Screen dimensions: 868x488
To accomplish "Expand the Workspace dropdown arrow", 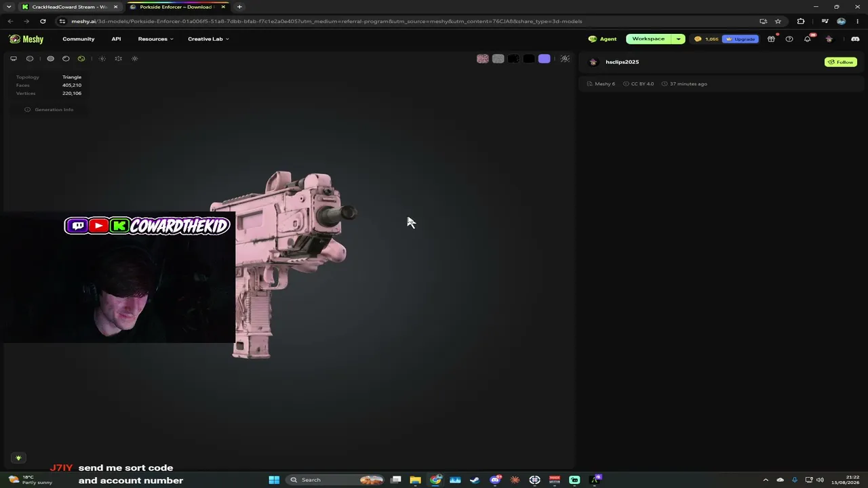I will [x=678, y=39].
